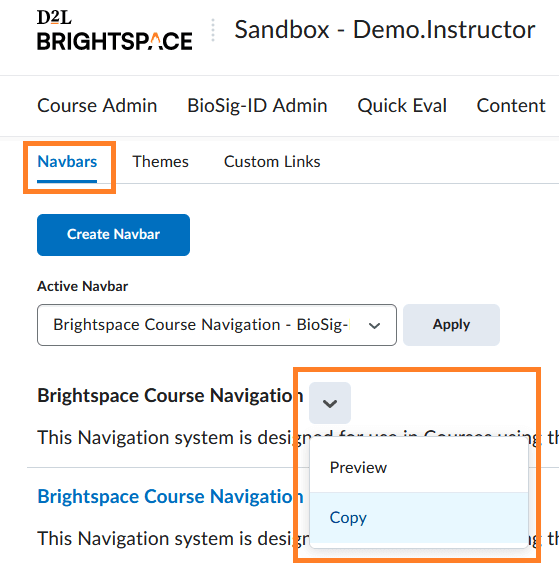
Task: Switch to the Themes tab
Action: (x=161, y=162)
